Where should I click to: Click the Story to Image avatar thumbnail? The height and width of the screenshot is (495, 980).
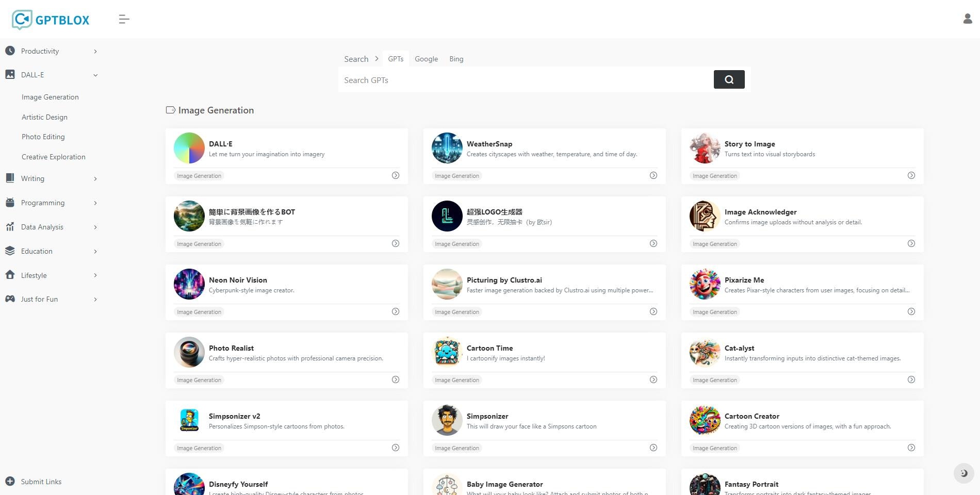click(705, 148)
